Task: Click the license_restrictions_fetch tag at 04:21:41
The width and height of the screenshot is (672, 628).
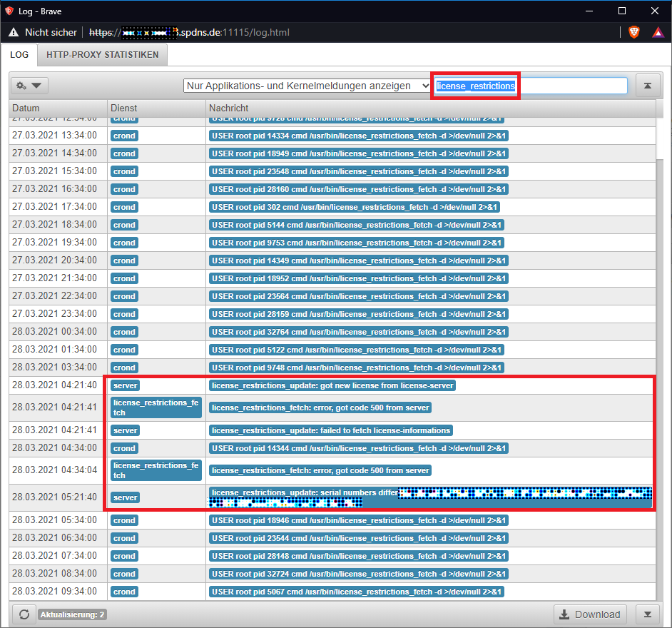Action: tap(156, 407)
